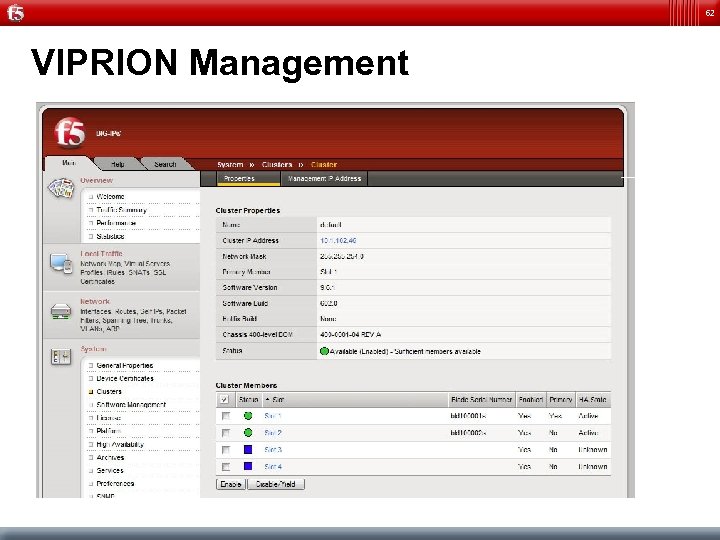The height and width of the screenshot is (540, 720).
Task: Sort the table by Slot column
Action: coord(355,399)
